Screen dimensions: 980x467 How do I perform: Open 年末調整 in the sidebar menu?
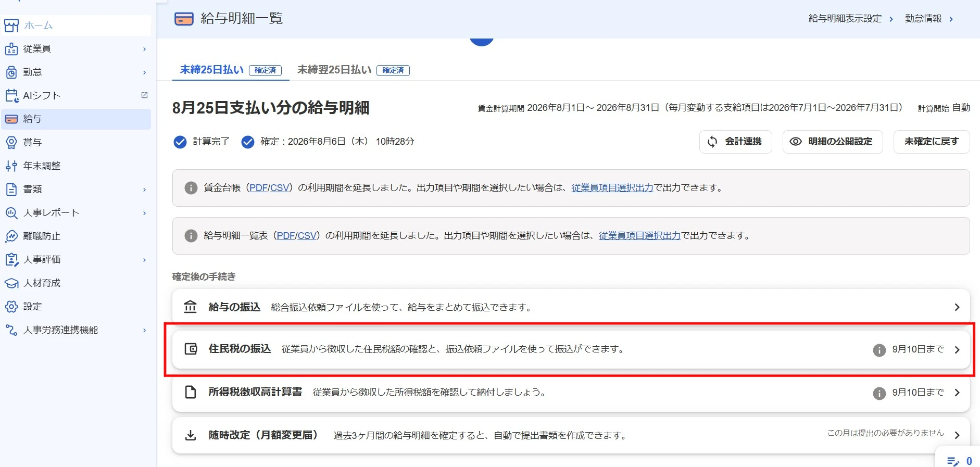(x=76, y=166)
